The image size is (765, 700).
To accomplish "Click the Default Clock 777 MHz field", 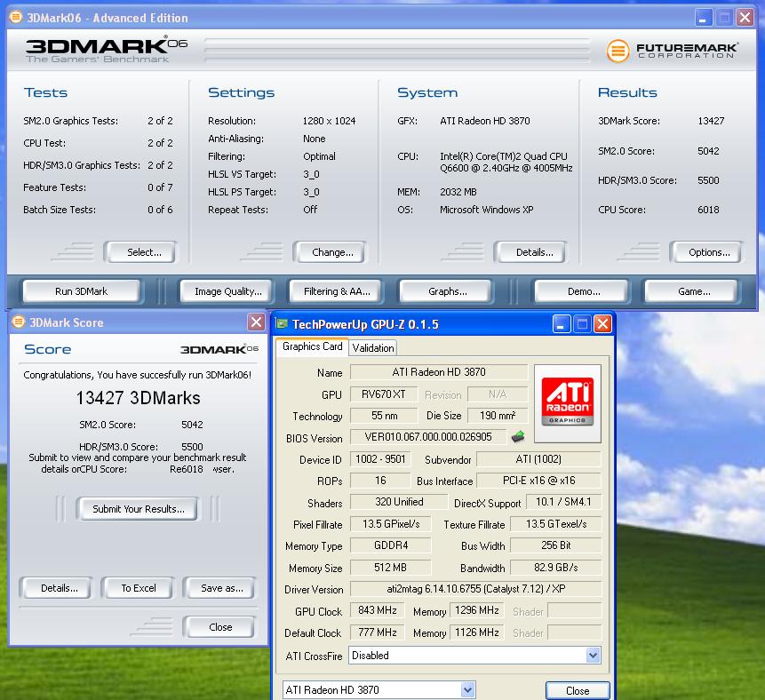I will (x=377, y=632).
